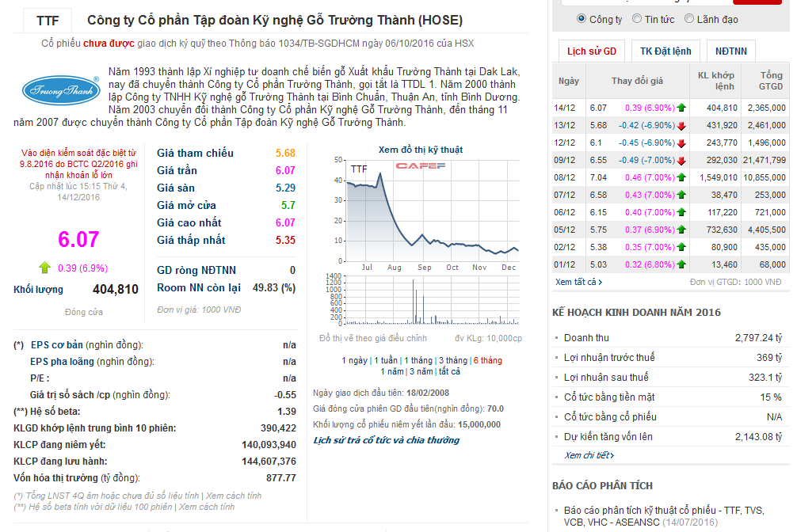
Task: Show the 1 tháng chart range
Action: tap(418, 360)
